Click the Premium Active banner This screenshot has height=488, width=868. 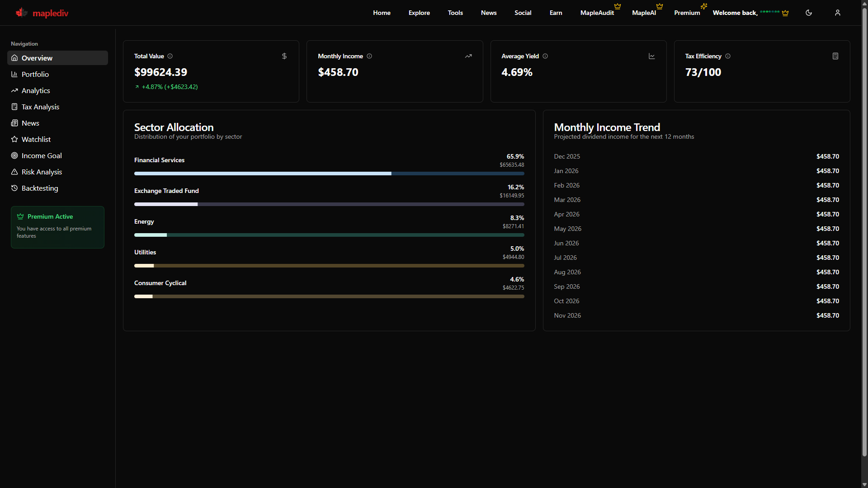[x=57, y=227]
